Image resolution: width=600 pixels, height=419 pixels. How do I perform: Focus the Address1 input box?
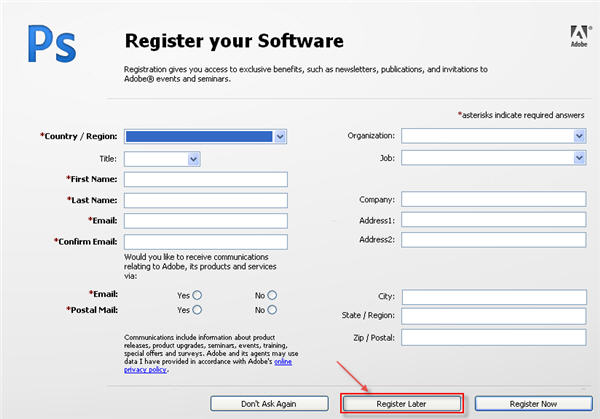point(494,220)
